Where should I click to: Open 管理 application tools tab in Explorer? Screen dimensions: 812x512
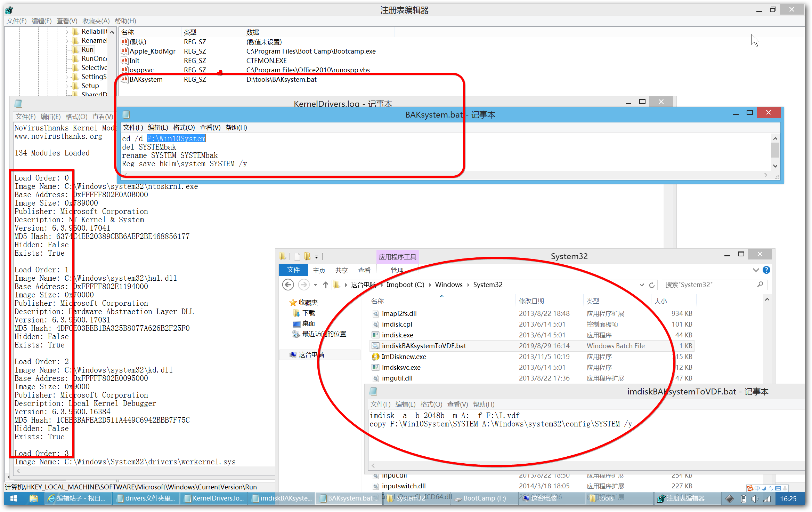[397, 270]
